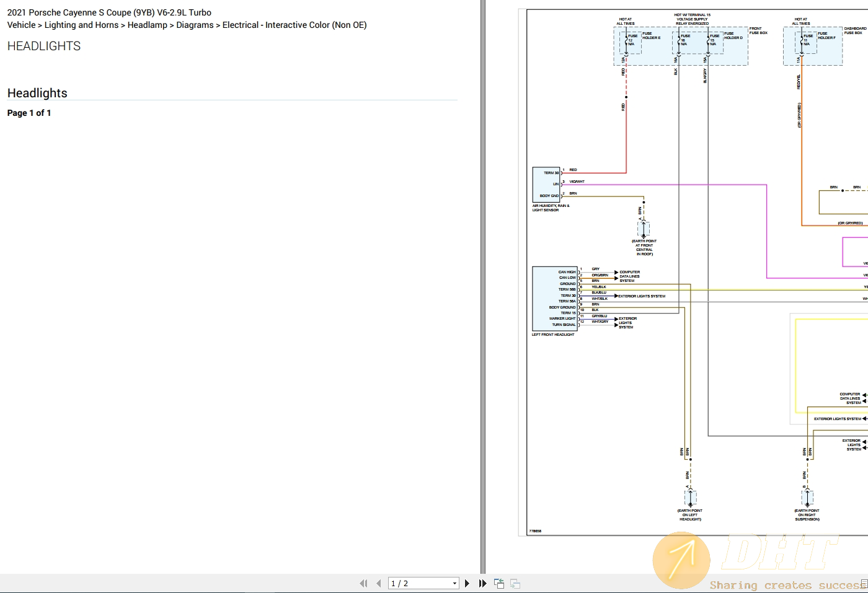Click the CAN HIGH pin label
Screen dimensions: 868x593
click(567, 272)
